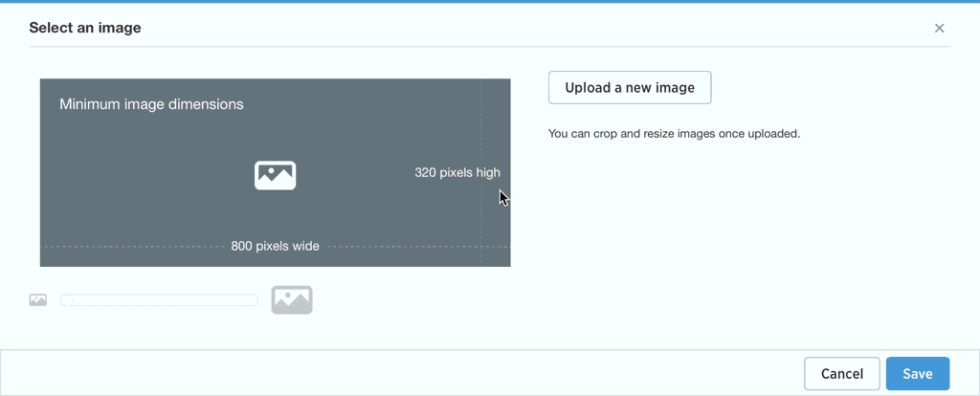This screenshot has height=396, width=980.
Task: Click the Upload a new image button
Action: point(630,87)
